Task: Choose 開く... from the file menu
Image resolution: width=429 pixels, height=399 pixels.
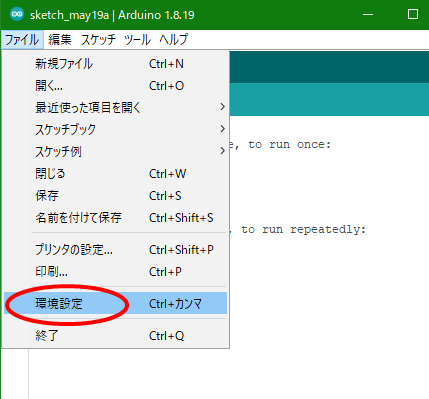Action: [115, 86]
